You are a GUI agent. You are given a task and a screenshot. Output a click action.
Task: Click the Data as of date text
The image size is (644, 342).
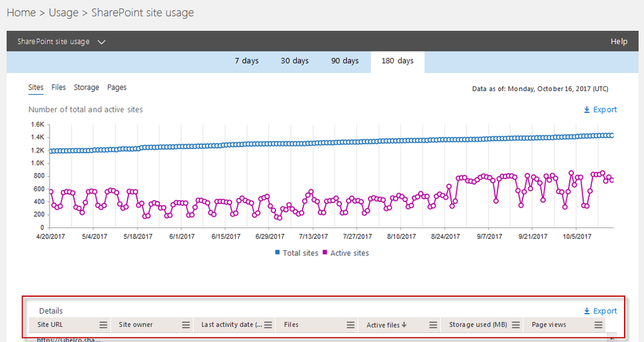pyautogui.click(x=540, y=88)
